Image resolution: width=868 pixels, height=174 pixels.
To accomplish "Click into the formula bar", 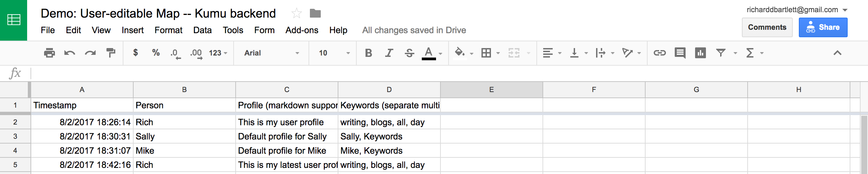I will click(x=441, y=73).
